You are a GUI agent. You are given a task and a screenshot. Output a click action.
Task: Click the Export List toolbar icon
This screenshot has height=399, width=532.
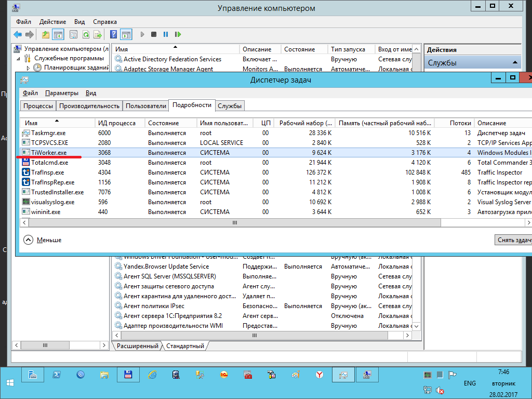pos(98,34)
